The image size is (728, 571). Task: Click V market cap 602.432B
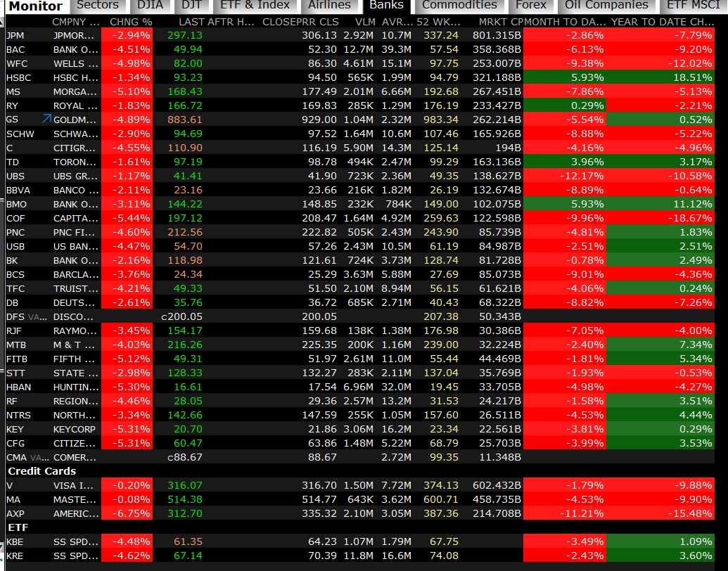point(497,485)
